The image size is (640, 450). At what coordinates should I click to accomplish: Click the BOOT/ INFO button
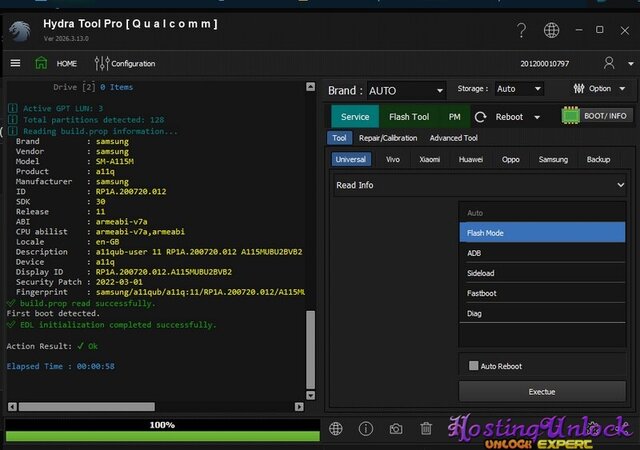pos(597,116)
